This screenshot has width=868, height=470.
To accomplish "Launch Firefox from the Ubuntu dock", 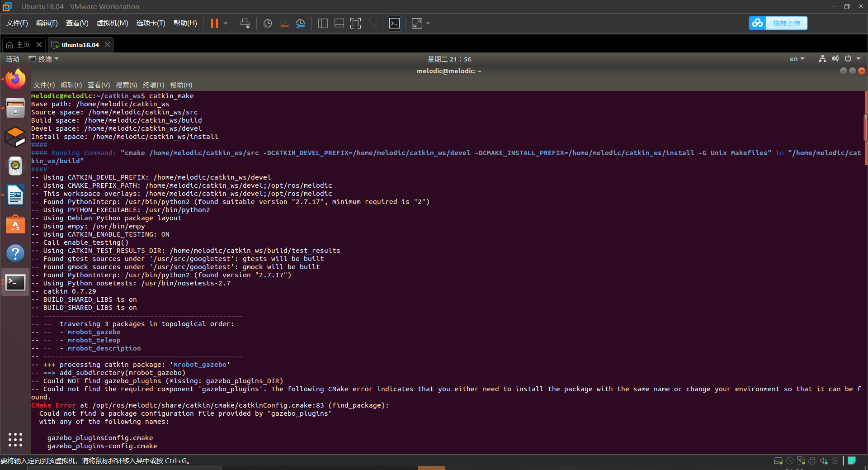I will [x=15, y=80].
